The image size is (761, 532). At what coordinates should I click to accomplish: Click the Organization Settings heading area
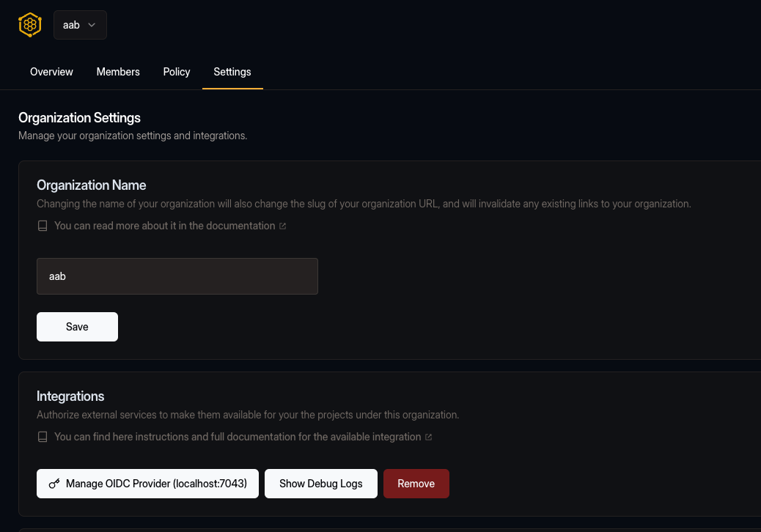tap(79, 117)
